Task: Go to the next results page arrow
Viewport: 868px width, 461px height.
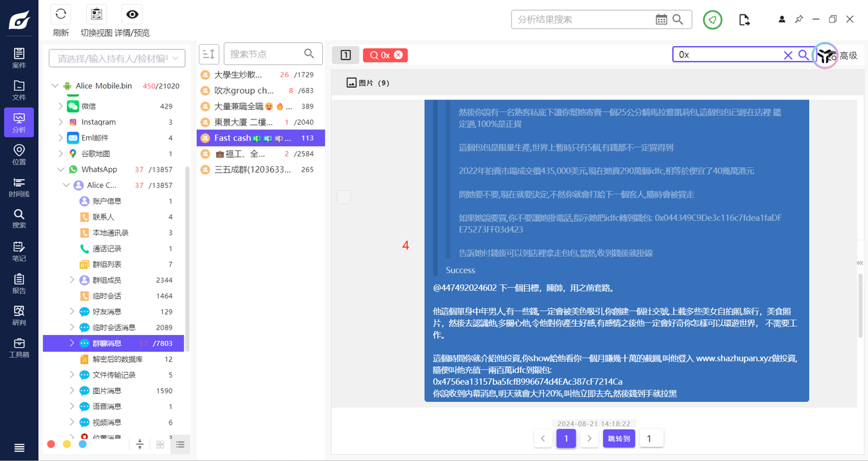Action: [590, 439]
